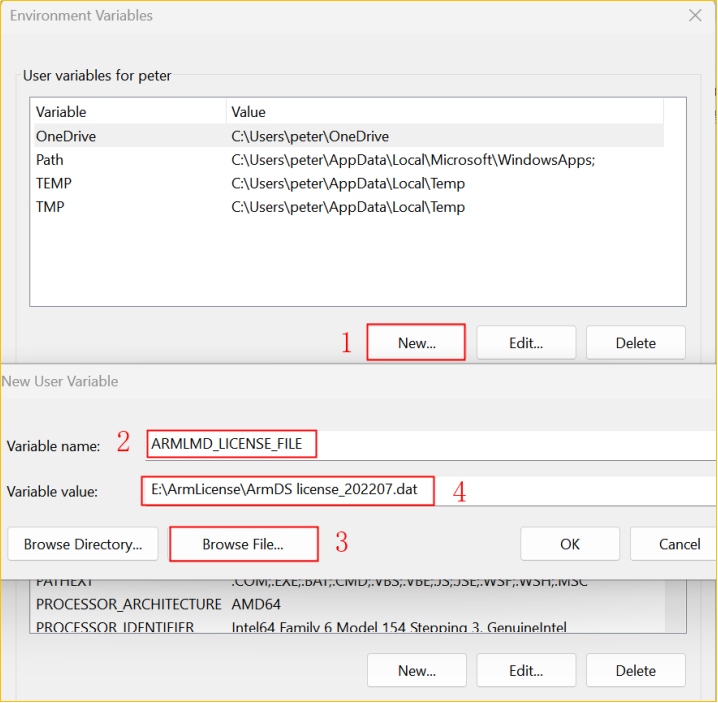Viewport: 718px width, 703px height.
Task: Click Edit... in the user variables section
Action: click(x=526, y=343)
